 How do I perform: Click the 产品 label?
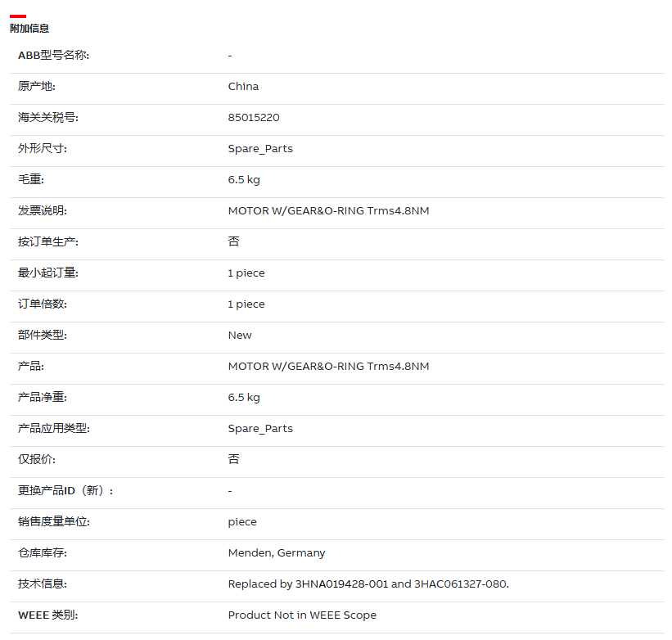pyautogui.click(x=31, y=367)
